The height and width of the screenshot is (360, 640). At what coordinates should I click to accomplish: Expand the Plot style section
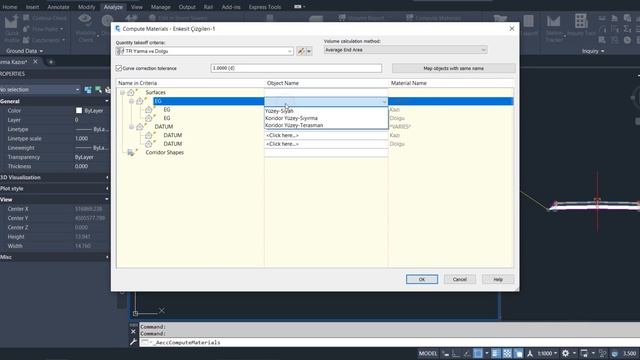(x=107, y=189)
